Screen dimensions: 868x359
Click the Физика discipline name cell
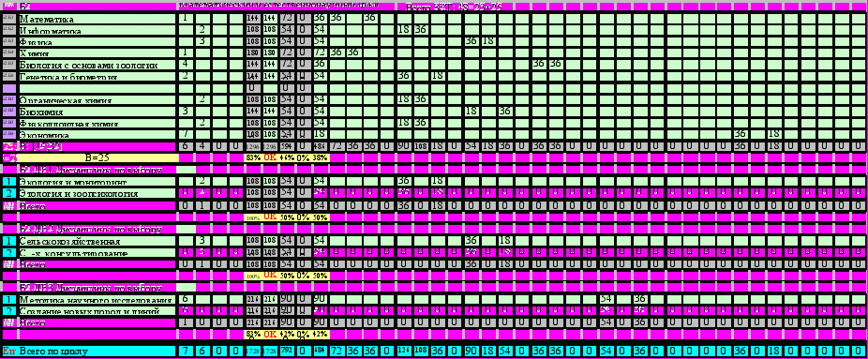click(x=97, y=41)
